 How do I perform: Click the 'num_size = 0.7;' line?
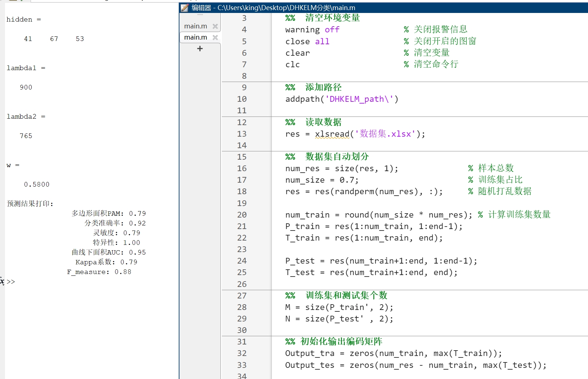(x=322, y=180)
